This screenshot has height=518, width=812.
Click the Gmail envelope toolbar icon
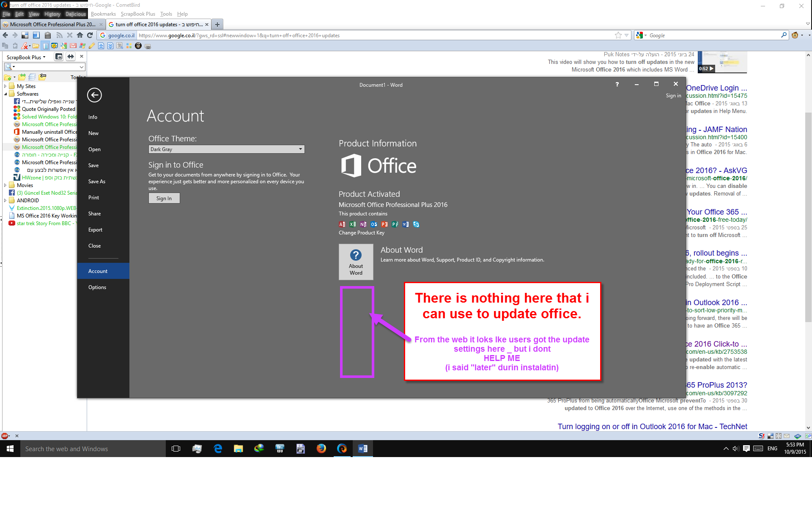coord(73,46)
